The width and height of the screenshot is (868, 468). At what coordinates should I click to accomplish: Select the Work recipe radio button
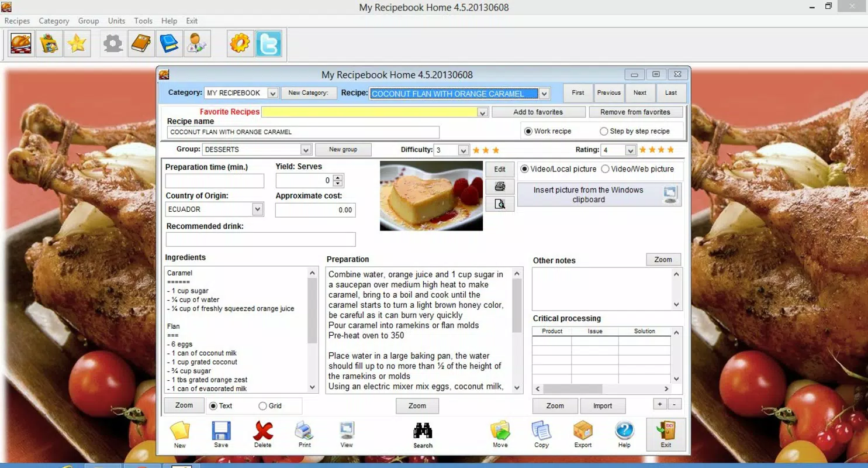pos(528,131)
